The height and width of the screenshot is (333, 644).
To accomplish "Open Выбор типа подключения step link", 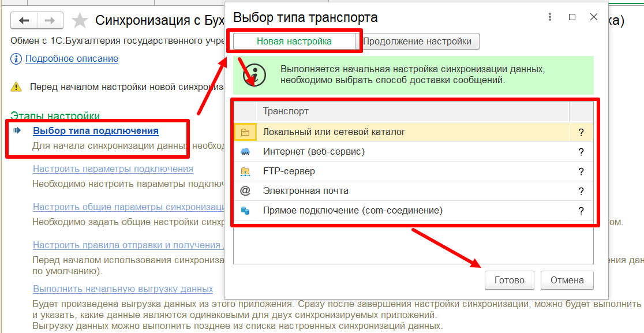I will 96,131.
